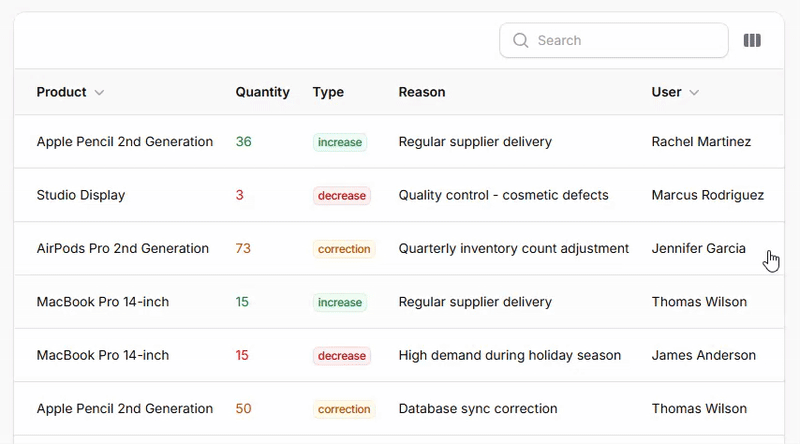Screen dimensions: 800x444
Task: Click the Product column header
Action: tap(61, 92)
